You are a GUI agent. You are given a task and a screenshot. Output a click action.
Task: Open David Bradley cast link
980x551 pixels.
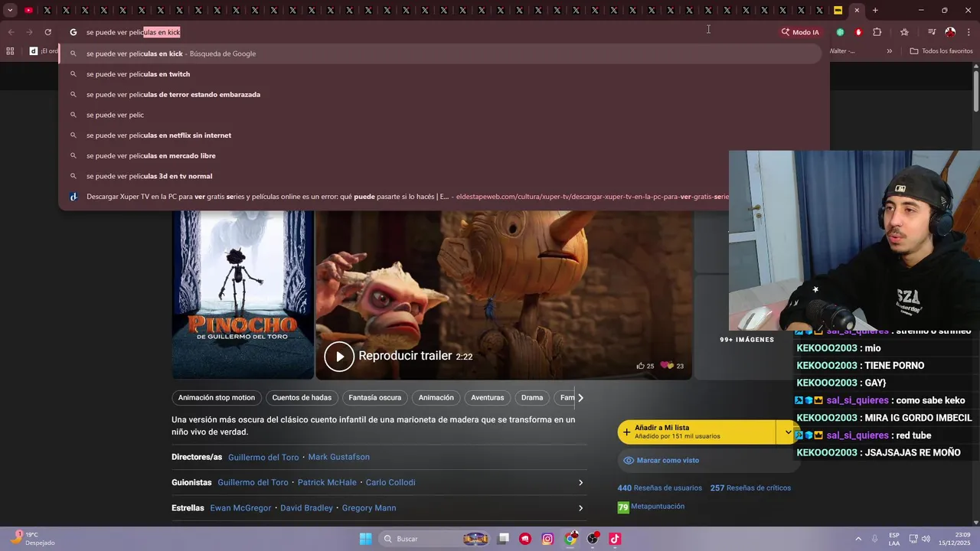pos(306,508)
